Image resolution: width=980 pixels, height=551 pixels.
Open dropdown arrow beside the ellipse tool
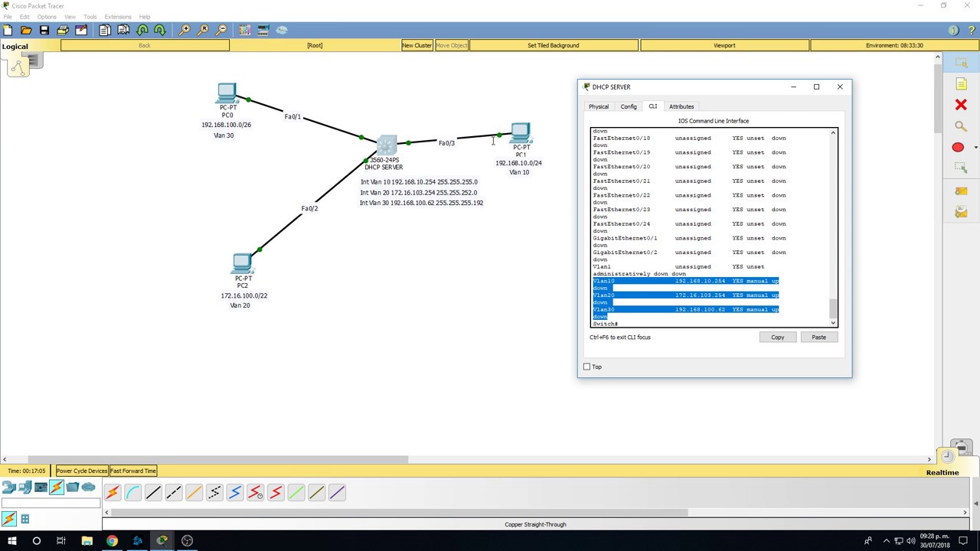pos(975,147)
